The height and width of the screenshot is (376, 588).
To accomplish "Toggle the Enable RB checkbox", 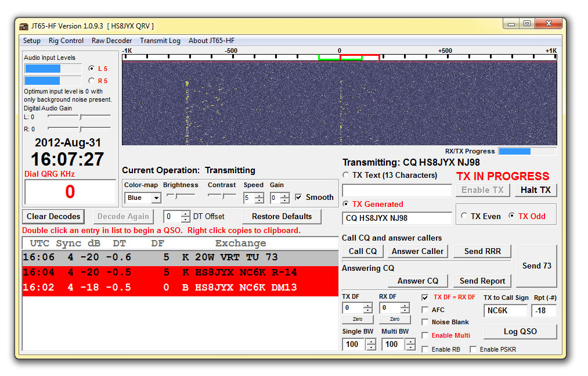I will tap(425, 349).
